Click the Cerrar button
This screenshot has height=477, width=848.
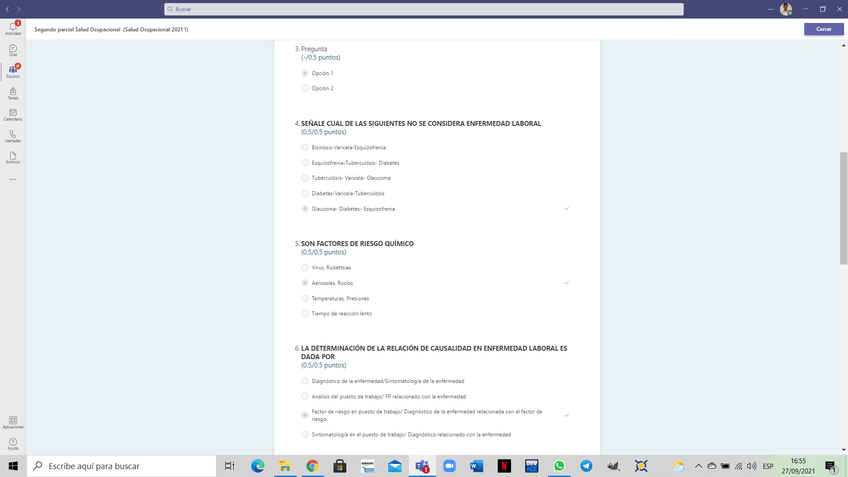click(x=823, y=29)
